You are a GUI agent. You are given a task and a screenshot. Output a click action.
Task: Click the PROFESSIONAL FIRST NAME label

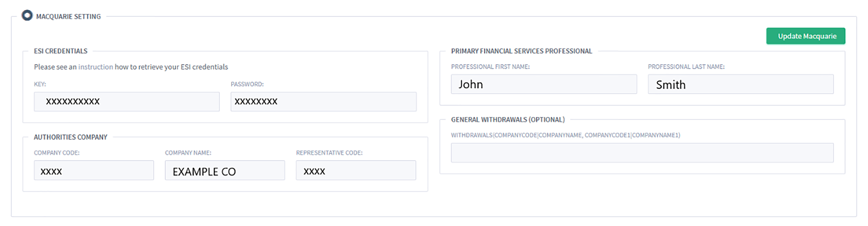pyautogui.click(x=490, y=67)
